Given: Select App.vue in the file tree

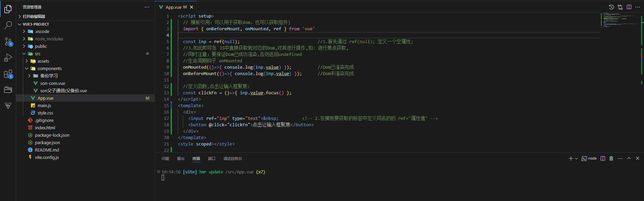Looking at the screenshot, I should tap(85, 98).
